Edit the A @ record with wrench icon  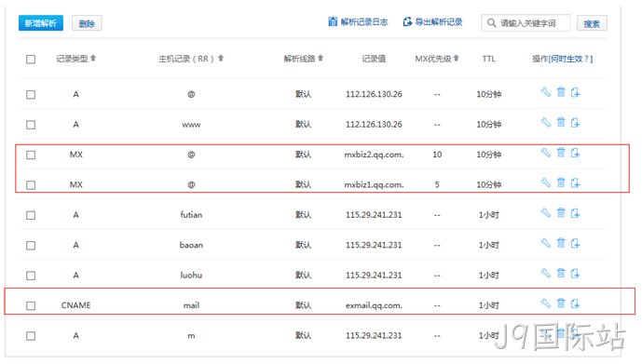coord(546,92)
